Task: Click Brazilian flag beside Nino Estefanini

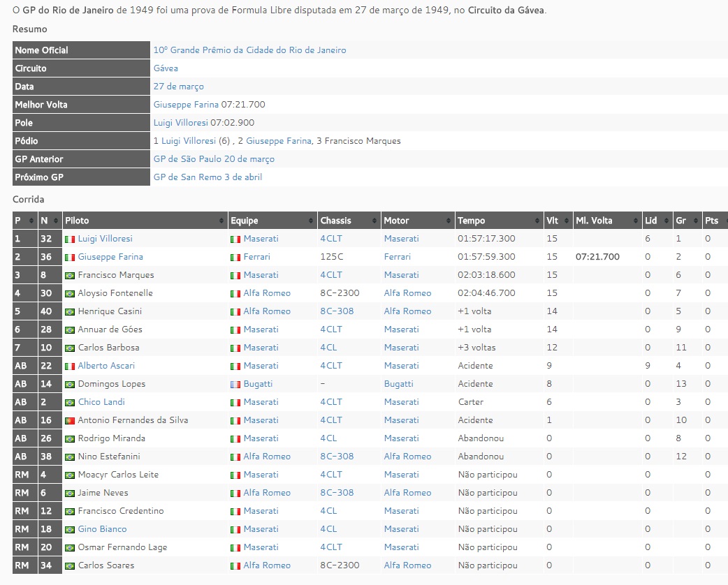Action: [70, 457]
